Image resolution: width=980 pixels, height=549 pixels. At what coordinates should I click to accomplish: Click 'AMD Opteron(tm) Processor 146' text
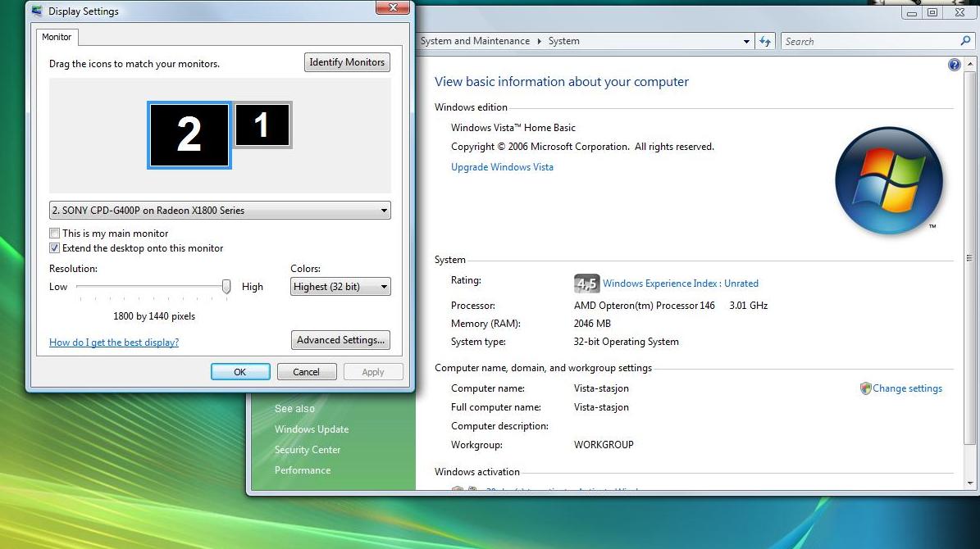pyautogui.click(x=645, y=306)
